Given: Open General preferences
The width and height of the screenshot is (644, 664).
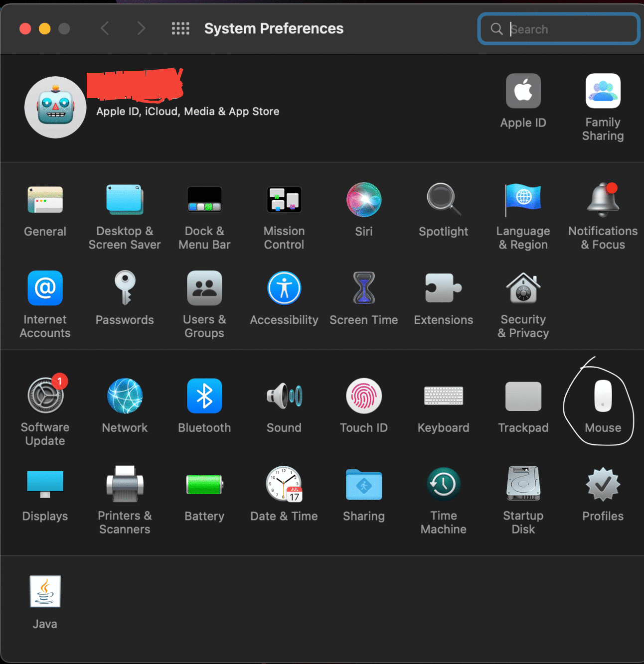Looking at the screenshot, I should [45, 200].
